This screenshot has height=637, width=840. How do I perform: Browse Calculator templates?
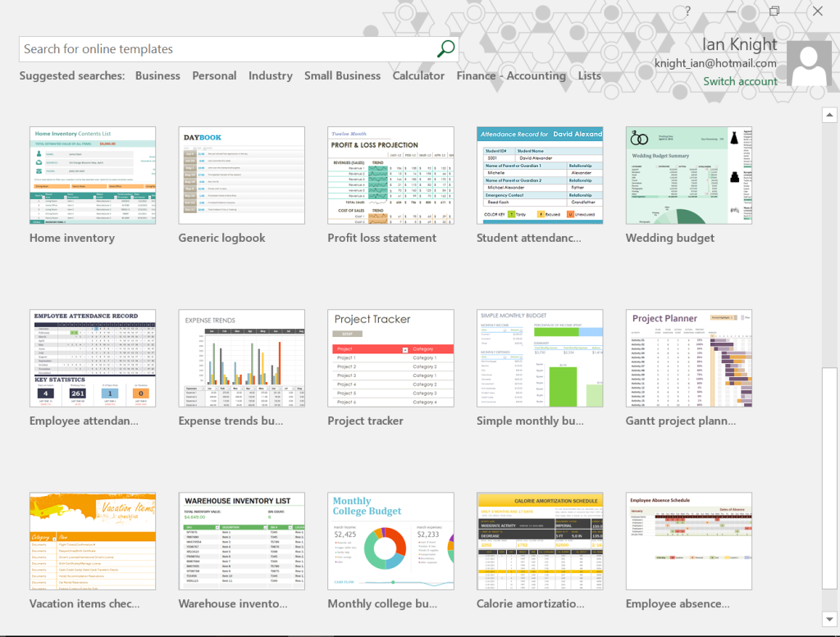[x=418, y=75]
